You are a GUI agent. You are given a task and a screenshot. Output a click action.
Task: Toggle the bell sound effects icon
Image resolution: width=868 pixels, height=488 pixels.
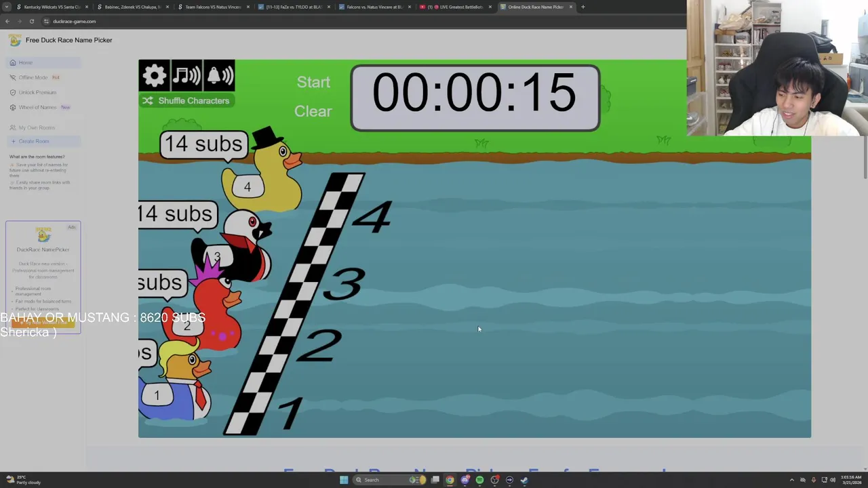pos(219,75)
